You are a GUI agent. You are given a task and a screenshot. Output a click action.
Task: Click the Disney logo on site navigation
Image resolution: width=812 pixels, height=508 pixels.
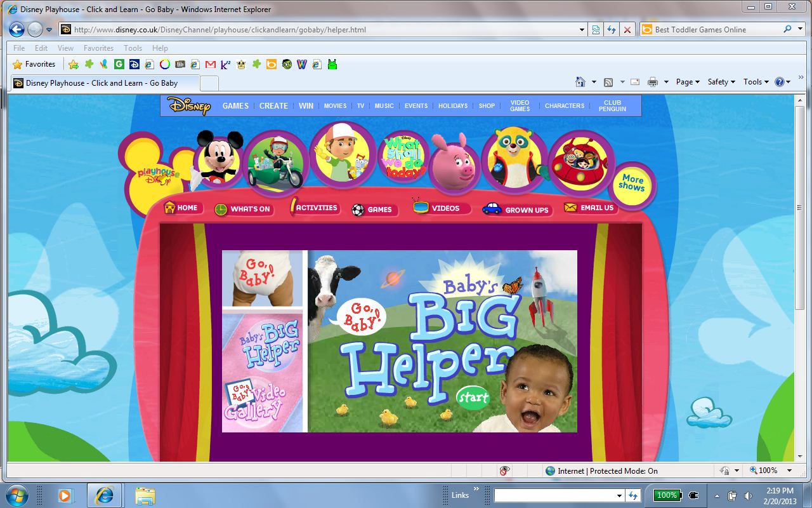(188, 105)
